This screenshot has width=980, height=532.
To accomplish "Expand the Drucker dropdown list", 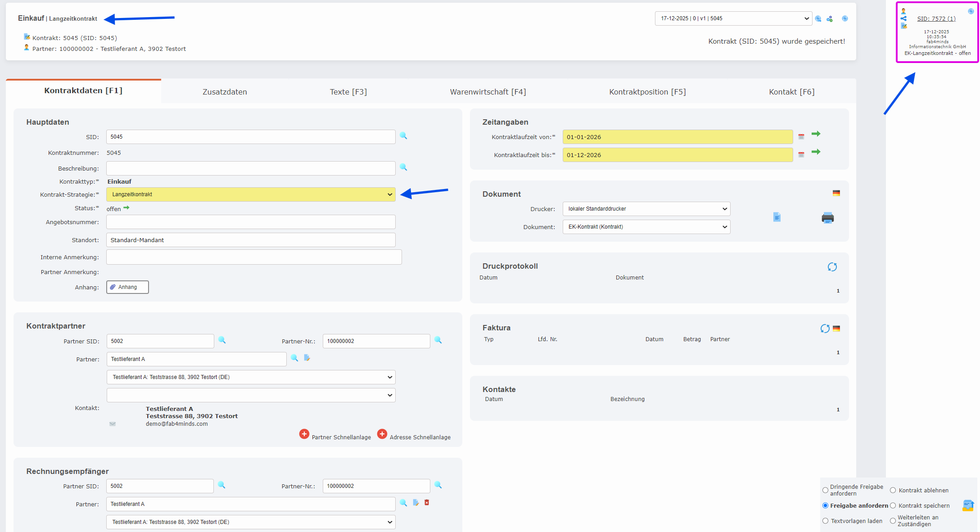I will point(646,209).
